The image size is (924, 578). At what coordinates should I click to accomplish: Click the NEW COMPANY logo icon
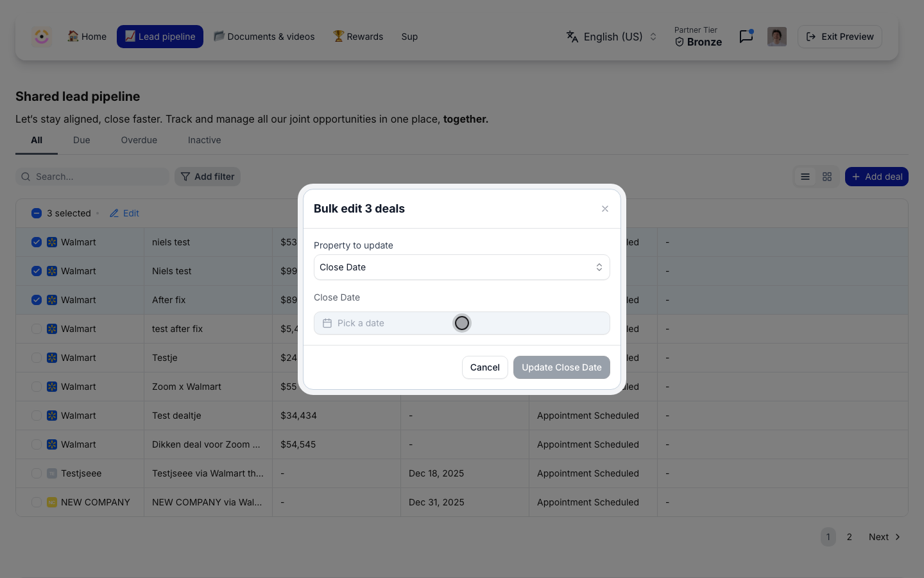(52, 502)
